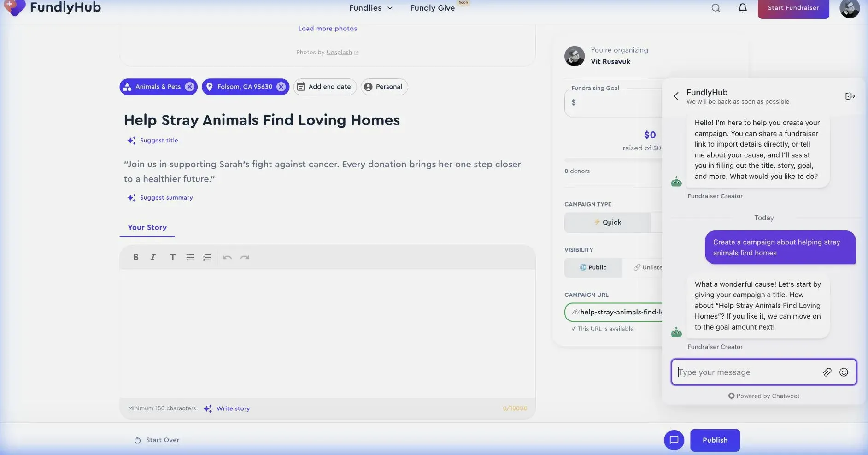Set visibility to Public
This screenshot has width=868, height=455.
(x=593, y=267)
